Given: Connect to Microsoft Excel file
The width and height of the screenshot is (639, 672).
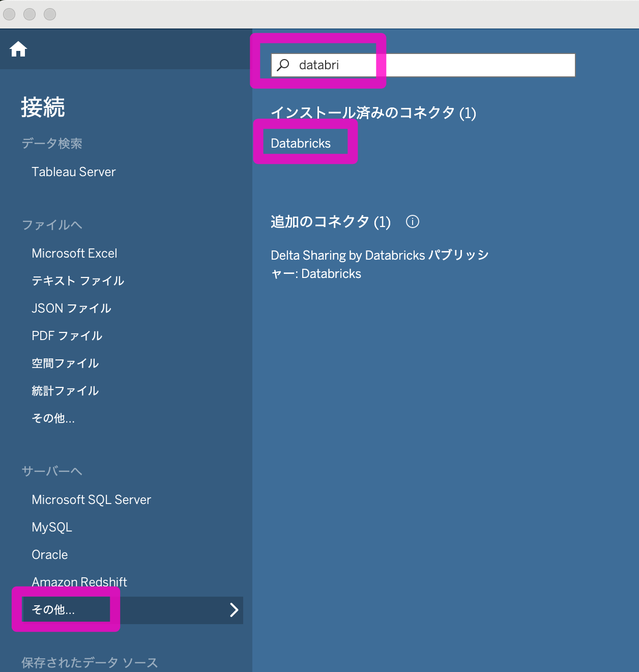Looking at the screenshot, I should 74,254.
